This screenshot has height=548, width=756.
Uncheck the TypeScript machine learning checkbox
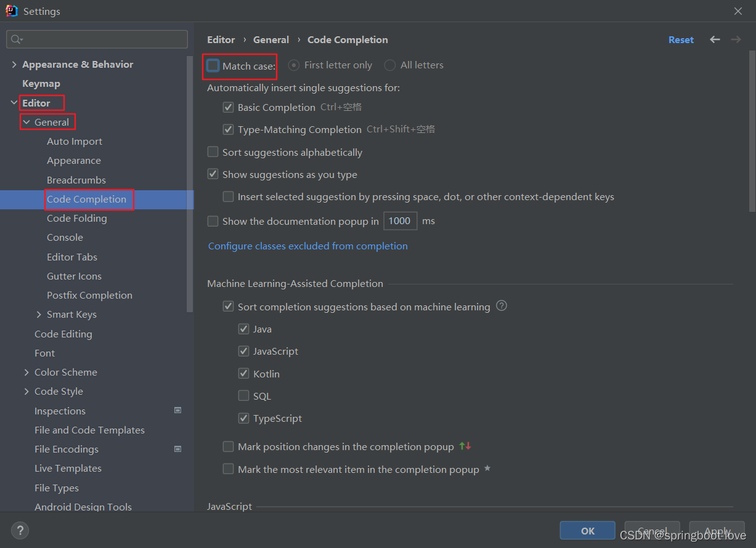tap(244, 418)
